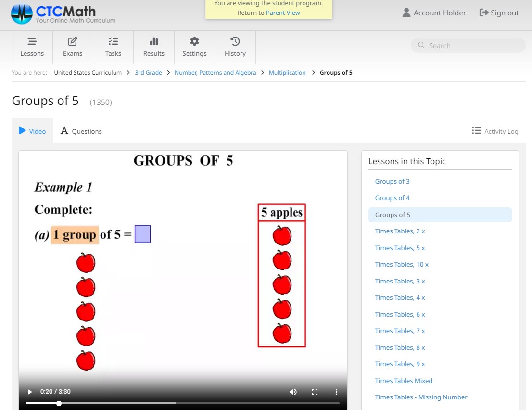The image size is (532, 410).
Task: Mute the video volume
Action: pyautogui.click(x=293, y=392)
